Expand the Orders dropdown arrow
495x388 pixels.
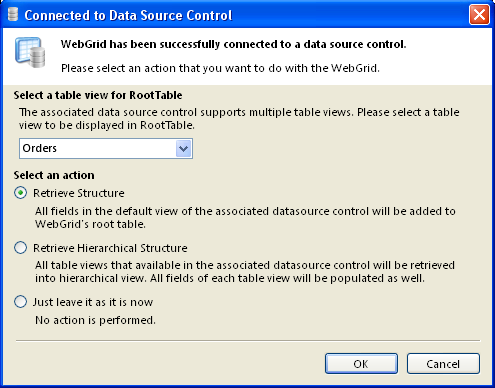(x=184, y=148)
